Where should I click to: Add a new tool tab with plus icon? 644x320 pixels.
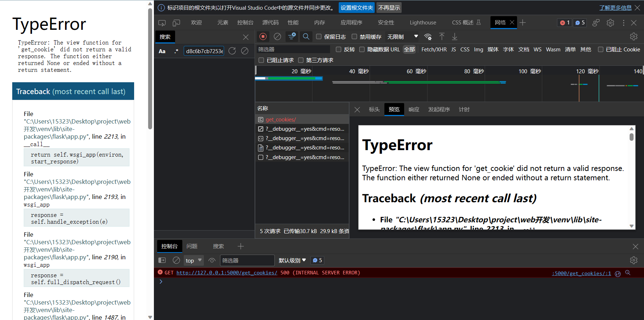pyautogui.click(x=523, y=23)
